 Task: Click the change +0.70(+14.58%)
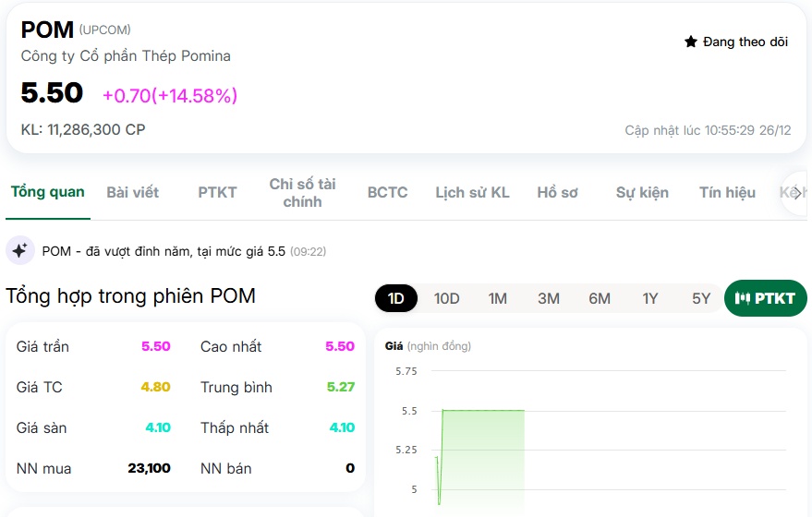coord(170,96)
